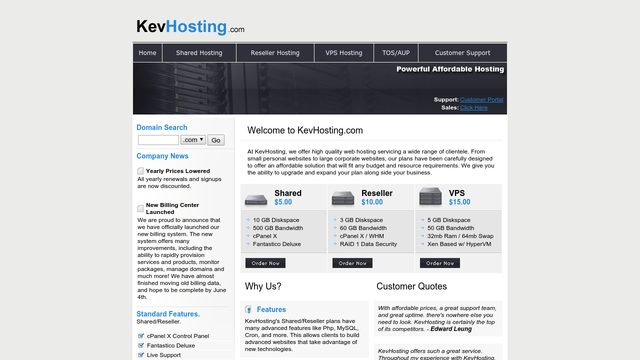Select the Xen Based w/ HyperVM text
Viewport: 640px width, 360px height.
click(x=459, y=244)
